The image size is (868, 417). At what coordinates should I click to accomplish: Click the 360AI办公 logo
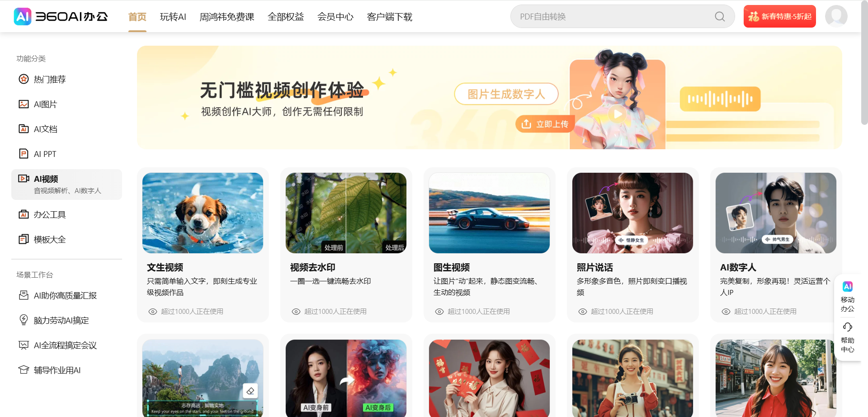pyautogui.click(x=61, y=16)
